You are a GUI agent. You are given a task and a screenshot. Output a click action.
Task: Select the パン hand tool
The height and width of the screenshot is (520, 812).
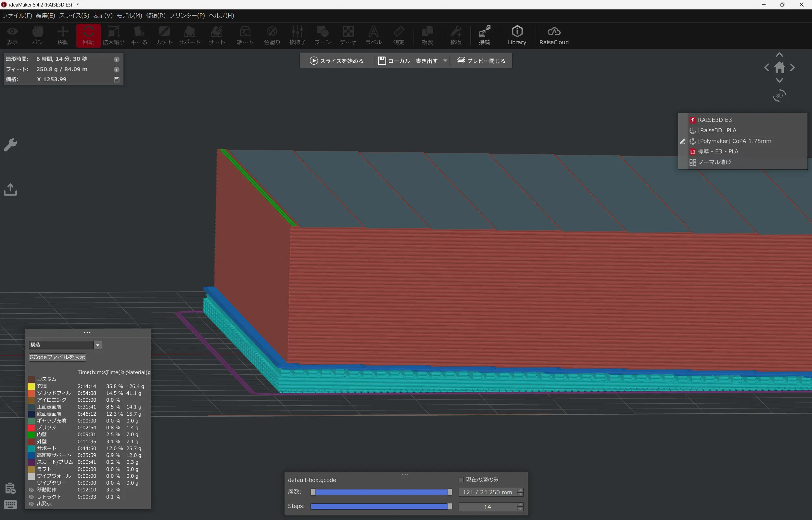point(37,35)
